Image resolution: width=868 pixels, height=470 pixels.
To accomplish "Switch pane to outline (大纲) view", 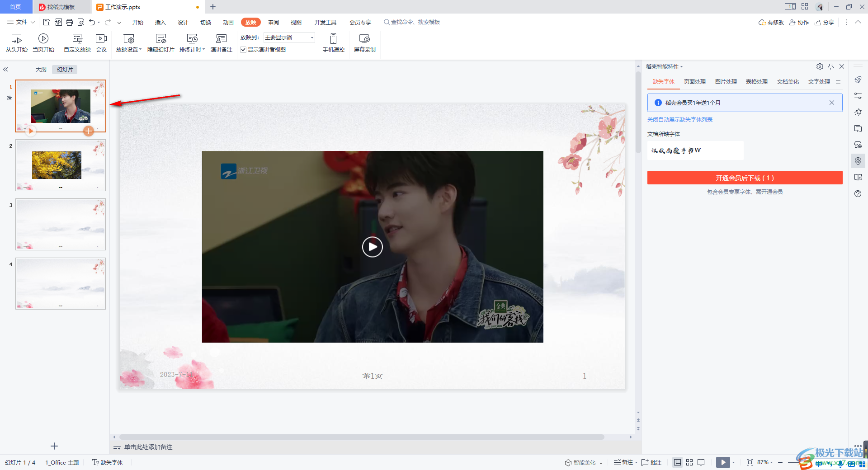I will (41, 70).
